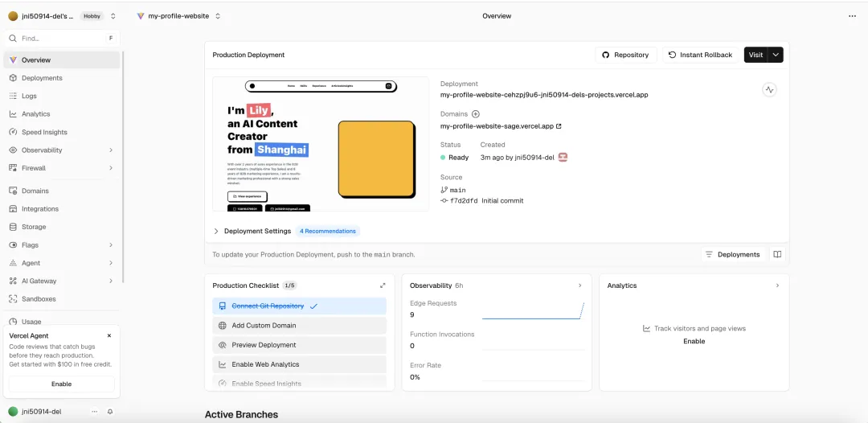Open the my-profile-website project switcher
868x423 pixels.
(218, 16)
